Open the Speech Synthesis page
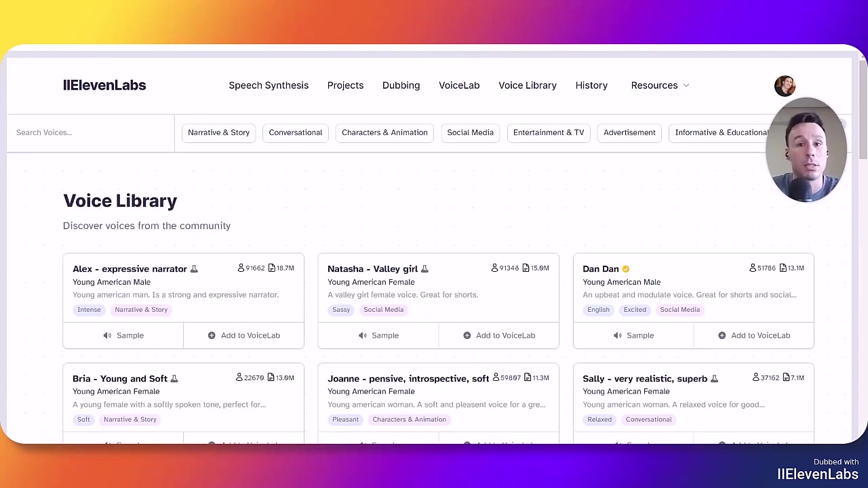868x488 pixels. pos(269,85)
